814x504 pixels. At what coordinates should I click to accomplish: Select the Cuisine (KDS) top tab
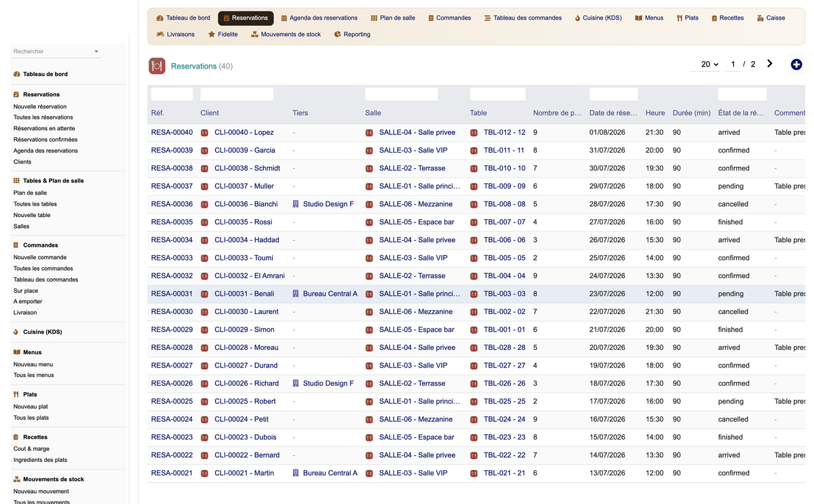click(598, 18)
